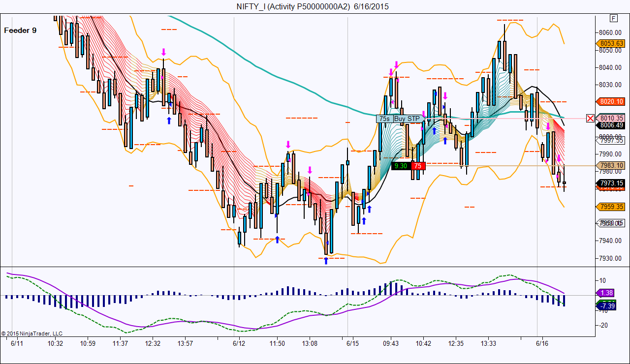Click the -20 indicator panel axis label
This screenshot has height=364, width=630.
[x=603, y=325]
